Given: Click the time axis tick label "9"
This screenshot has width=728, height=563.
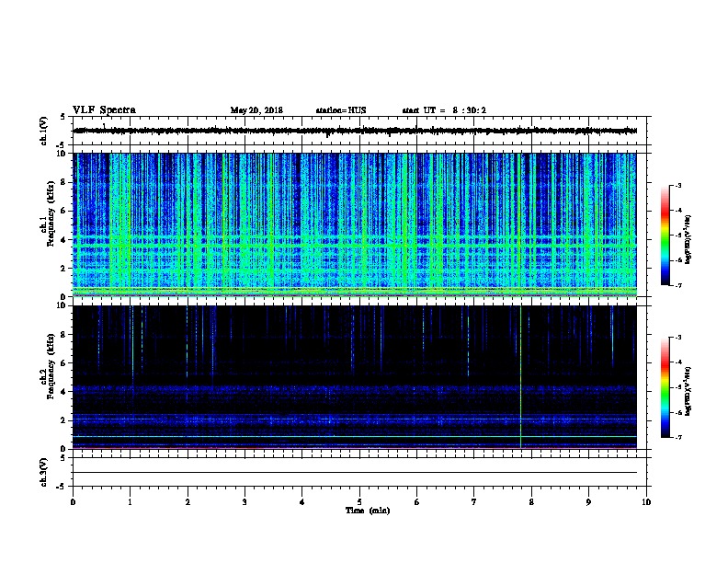Looking at the screenshot, I should [588, 502].
